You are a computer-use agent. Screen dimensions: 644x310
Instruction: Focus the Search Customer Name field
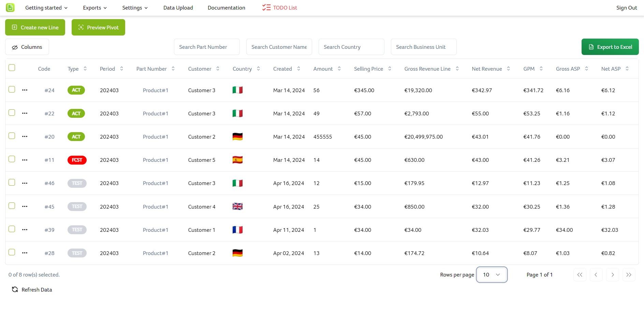(279, 47)
